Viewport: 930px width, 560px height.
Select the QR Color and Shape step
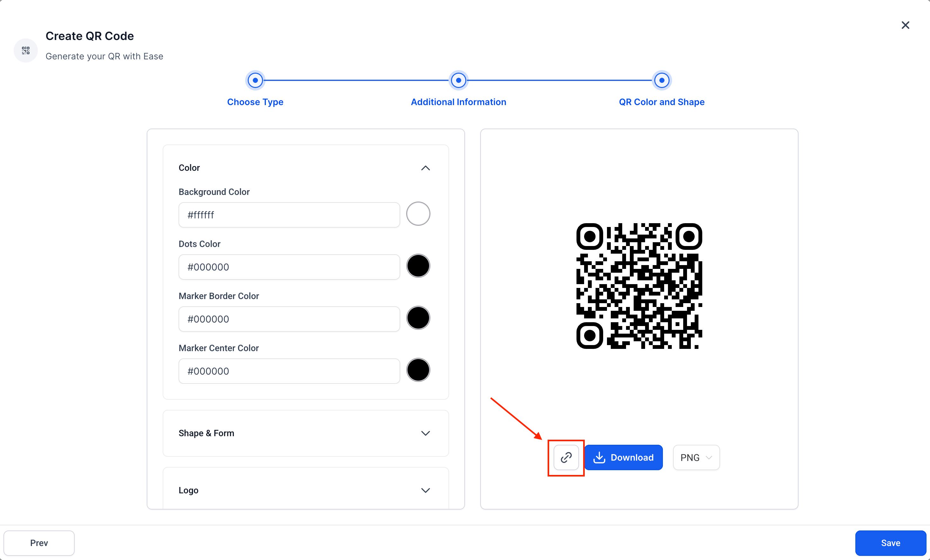pyautogui.click(x=661, y=80)
